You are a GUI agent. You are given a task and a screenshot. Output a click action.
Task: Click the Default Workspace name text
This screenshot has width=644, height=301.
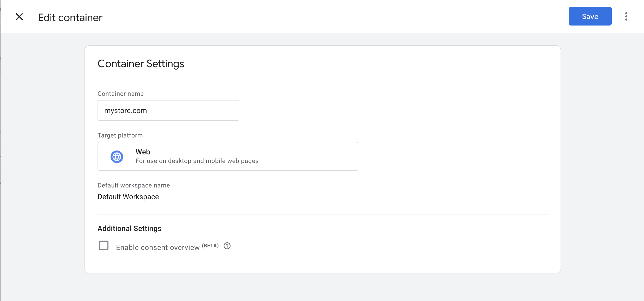[128, 197]
